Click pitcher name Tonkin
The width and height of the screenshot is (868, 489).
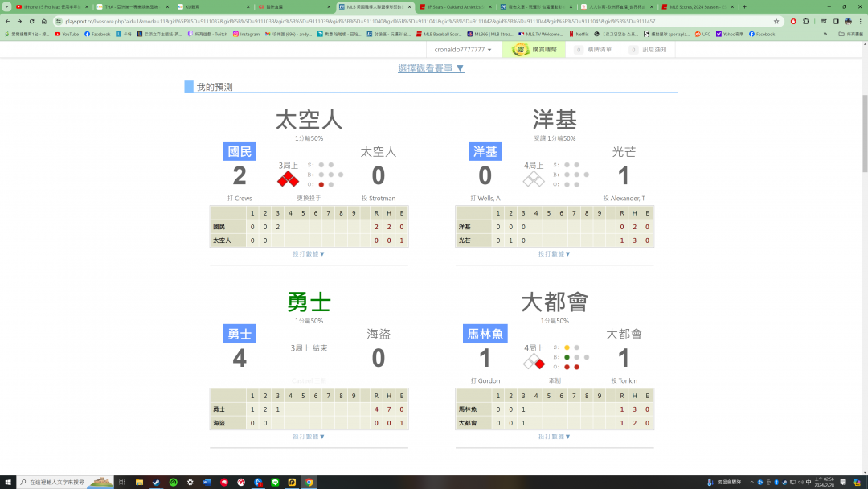pyautogui.click(x=628, y=381)
